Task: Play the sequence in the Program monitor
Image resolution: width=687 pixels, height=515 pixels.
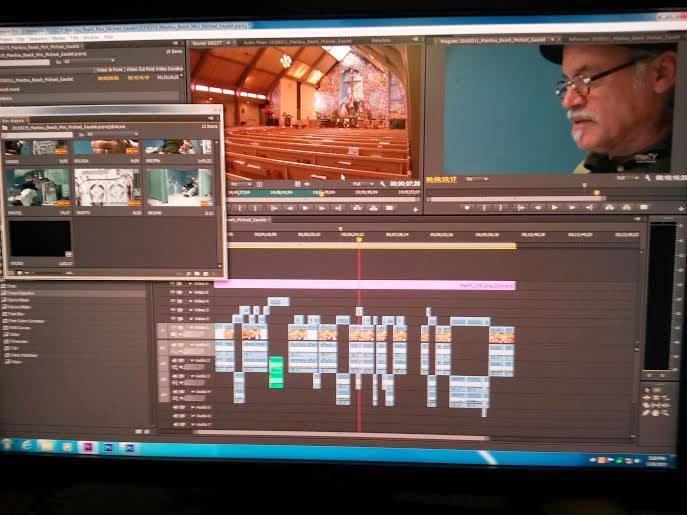Action: (555, 207)
